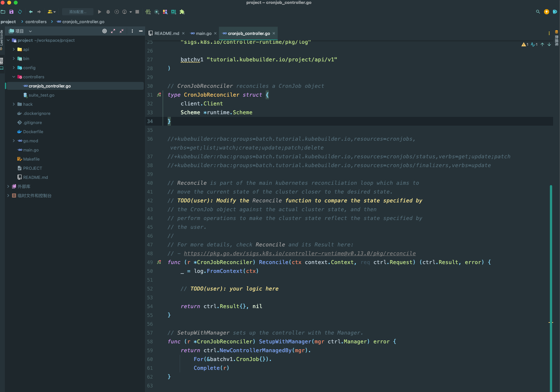The width and height of the screenshot is (560, 392).
Task: Click the Add Configuration button
Action: pos(78,12)
